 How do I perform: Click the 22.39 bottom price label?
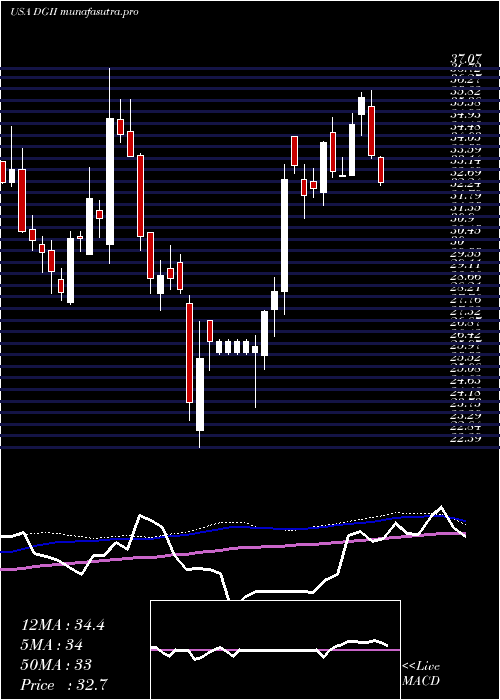click(466, 439)
